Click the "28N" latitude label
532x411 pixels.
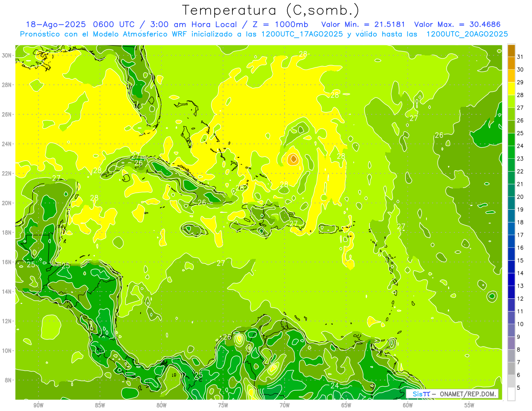[7, 85]
